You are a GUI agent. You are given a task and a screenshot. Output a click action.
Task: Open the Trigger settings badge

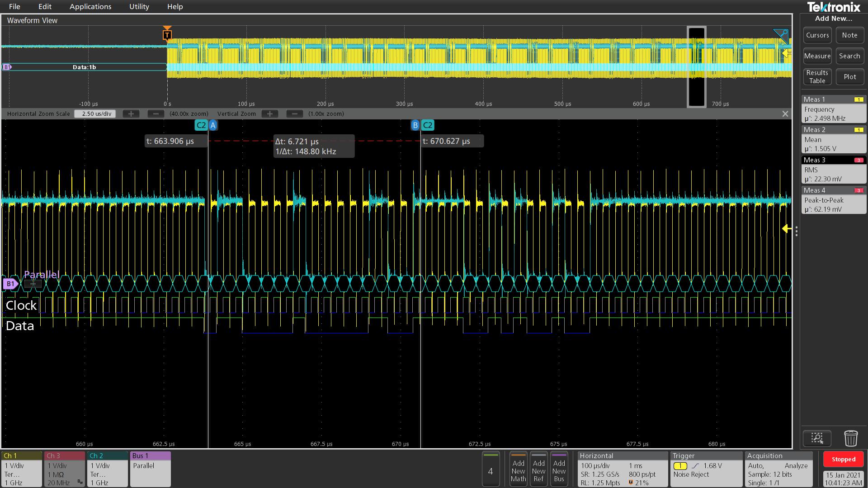tap(706, 469)
